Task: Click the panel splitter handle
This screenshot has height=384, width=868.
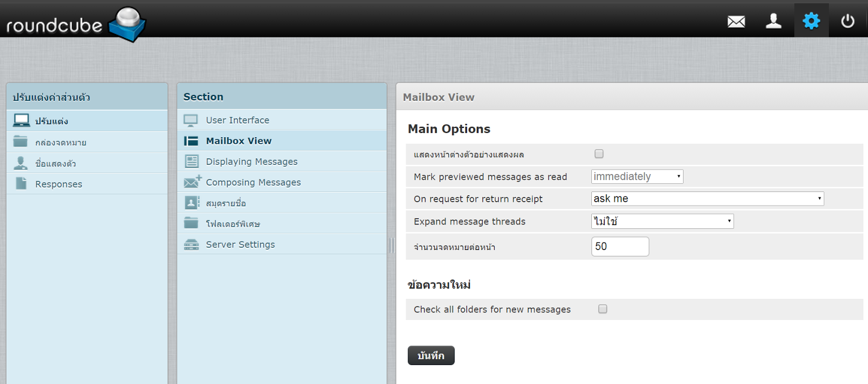Action: coord(391,245)
